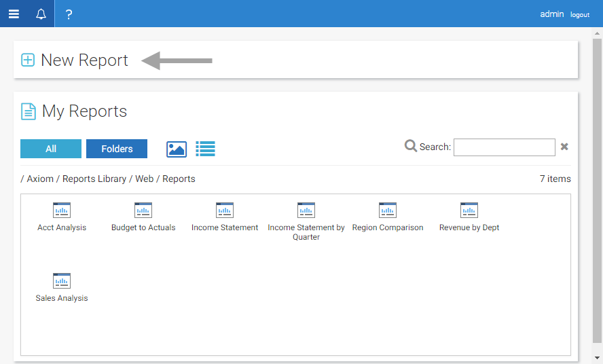The height and width of the screenshot is (364, 603).
Task: Click the Income Statement label
Action: [225, 227]
